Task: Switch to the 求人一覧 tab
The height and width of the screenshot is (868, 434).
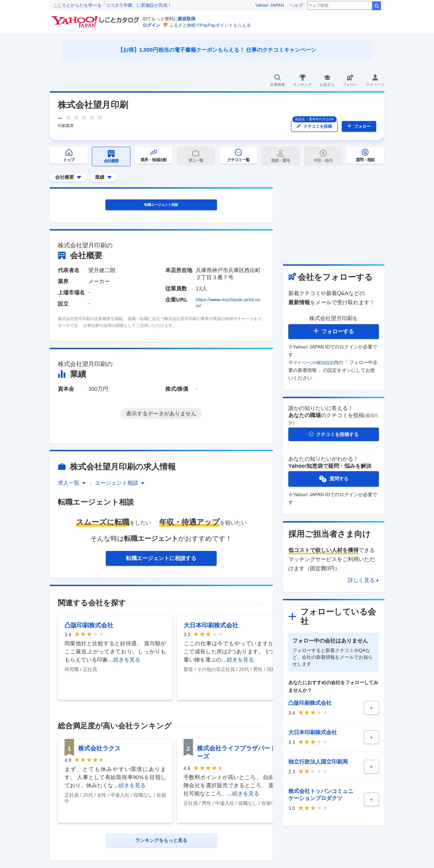Action: coord(196,156)
